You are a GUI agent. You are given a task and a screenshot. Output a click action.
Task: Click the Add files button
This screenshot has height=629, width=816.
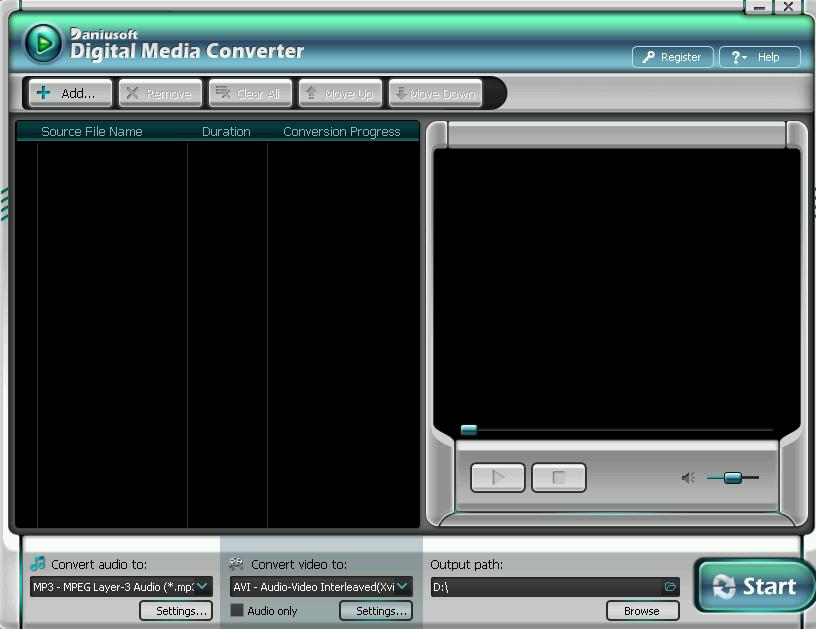coord(70,93)
